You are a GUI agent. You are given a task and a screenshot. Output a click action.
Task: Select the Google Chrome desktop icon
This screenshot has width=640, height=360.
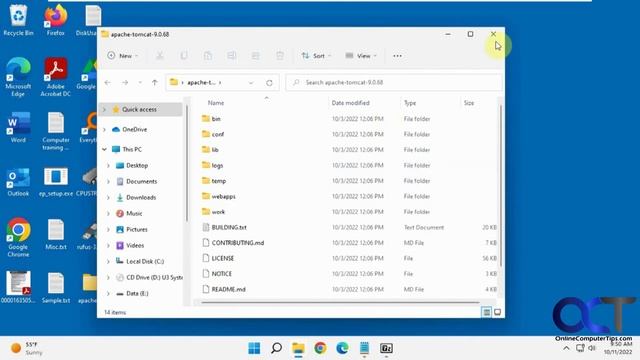[18, 238]
